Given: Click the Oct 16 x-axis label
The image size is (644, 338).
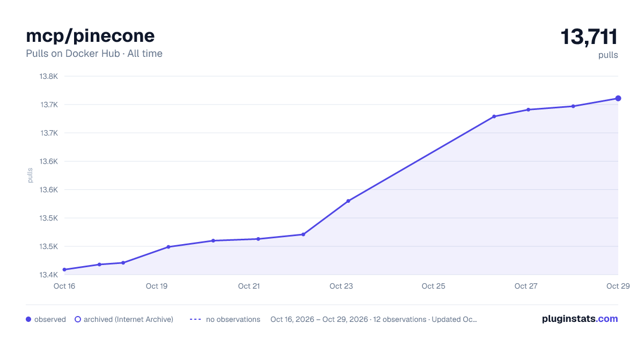Looking at the screenshot, I should (64, 286).
